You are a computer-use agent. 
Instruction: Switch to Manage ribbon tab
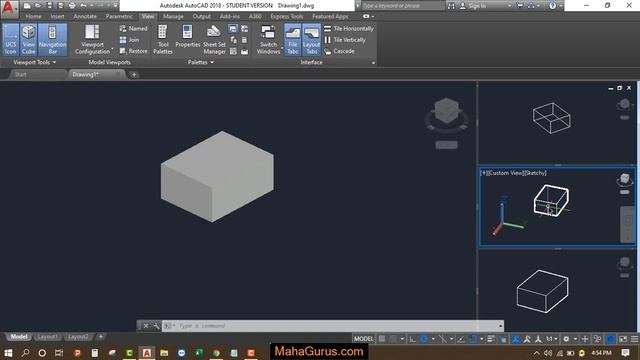tap(173, 16)
